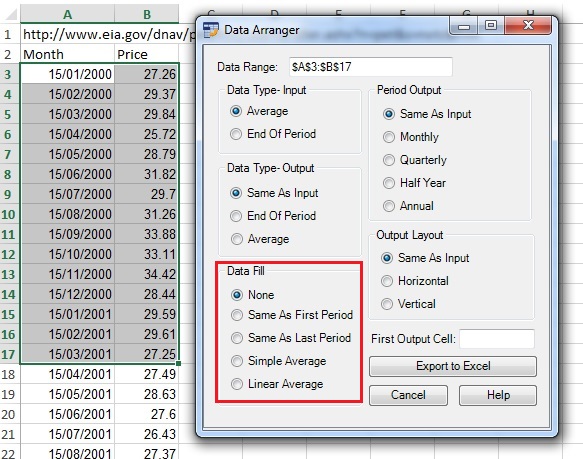This screenshot has height=459, width=583.
Task: Click the First Output Cell field
Action: [497, 338]
